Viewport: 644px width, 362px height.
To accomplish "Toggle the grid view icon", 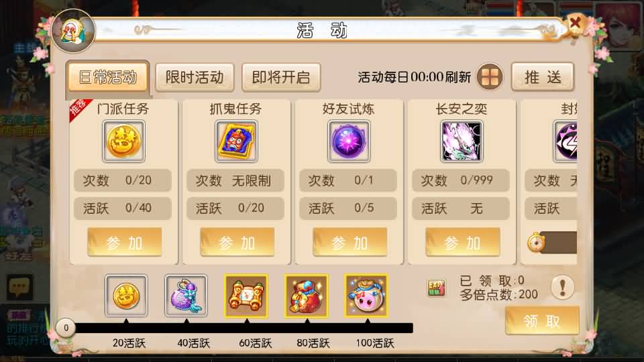I will click(x=490, y=76).
